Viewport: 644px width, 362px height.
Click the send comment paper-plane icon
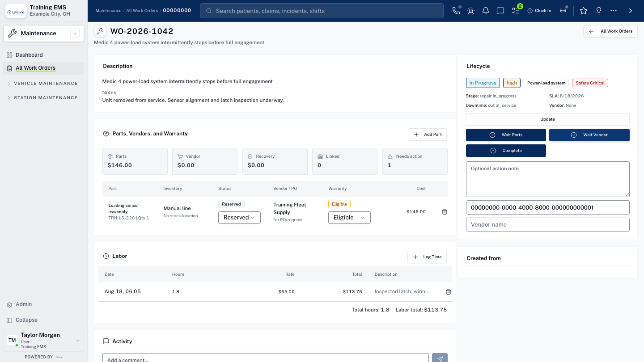440,358
